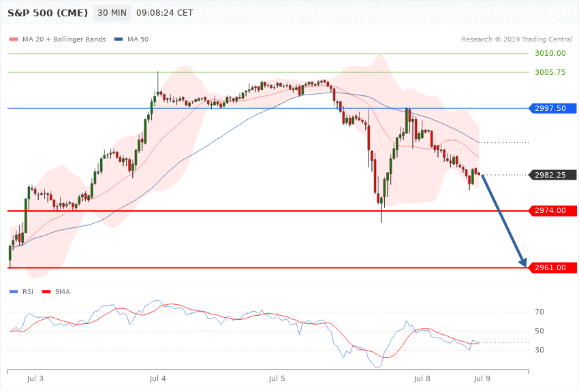This screenshot has width=579, height=392.
Task: Click the RSI legend label
Action: pos(28,292)
